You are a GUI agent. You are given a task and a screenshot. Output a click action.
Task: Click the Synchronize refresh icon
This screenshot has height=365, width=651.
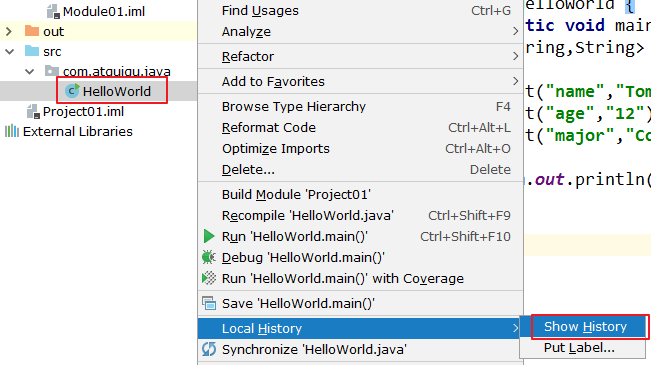tap(209, 349)
